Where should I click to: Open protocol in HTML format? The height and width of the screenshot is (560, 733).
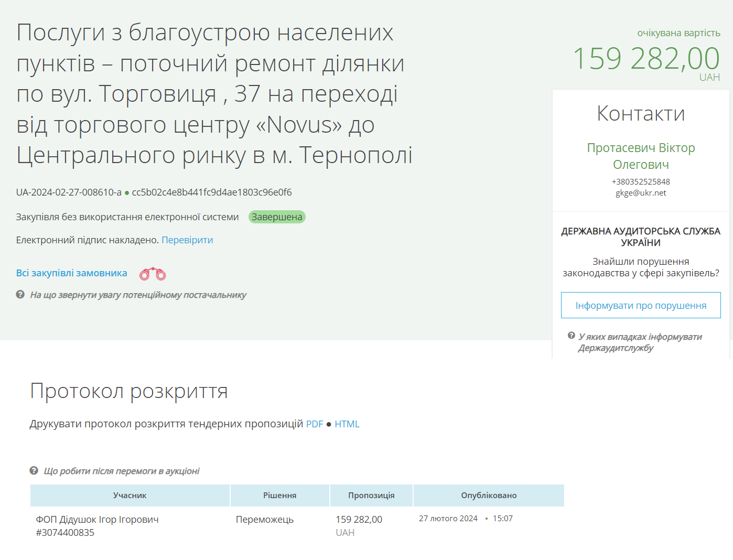point(348,424)
